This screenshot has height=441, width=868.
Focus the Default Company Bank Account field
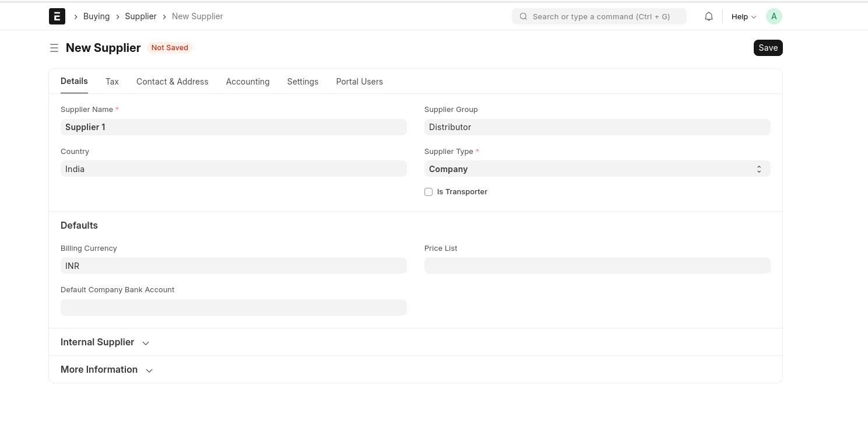pos(233,307)
